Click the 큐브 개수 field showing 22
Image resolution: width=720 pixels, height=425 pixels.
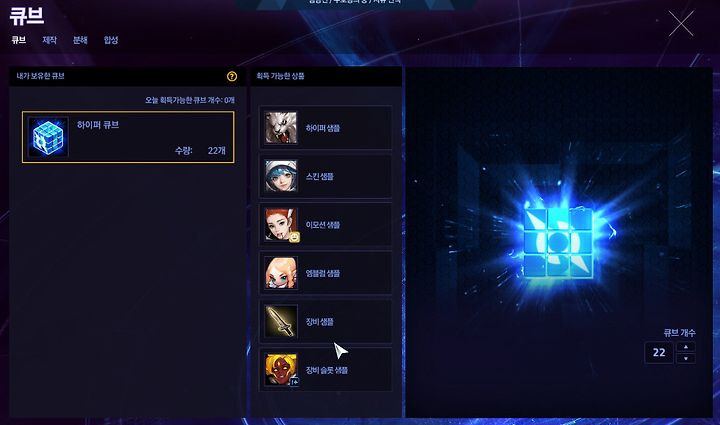(659, 352)
